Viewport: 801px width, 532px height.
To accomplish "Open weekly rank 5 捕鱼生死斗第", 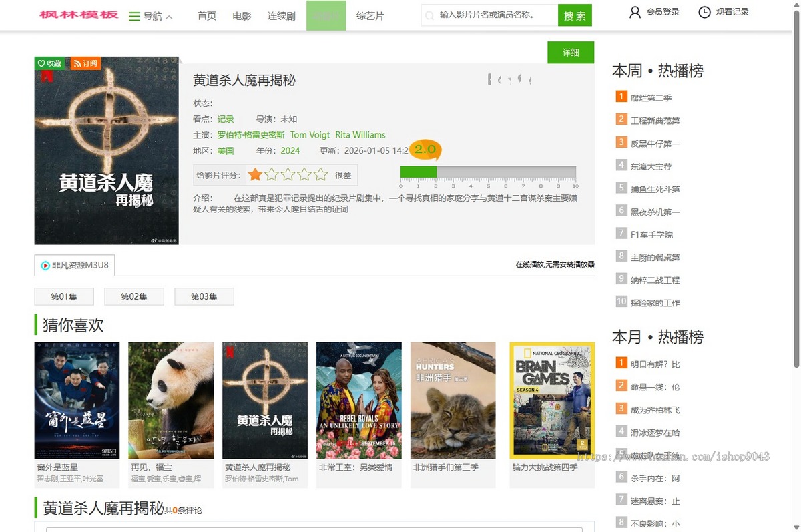I will 655,189.
